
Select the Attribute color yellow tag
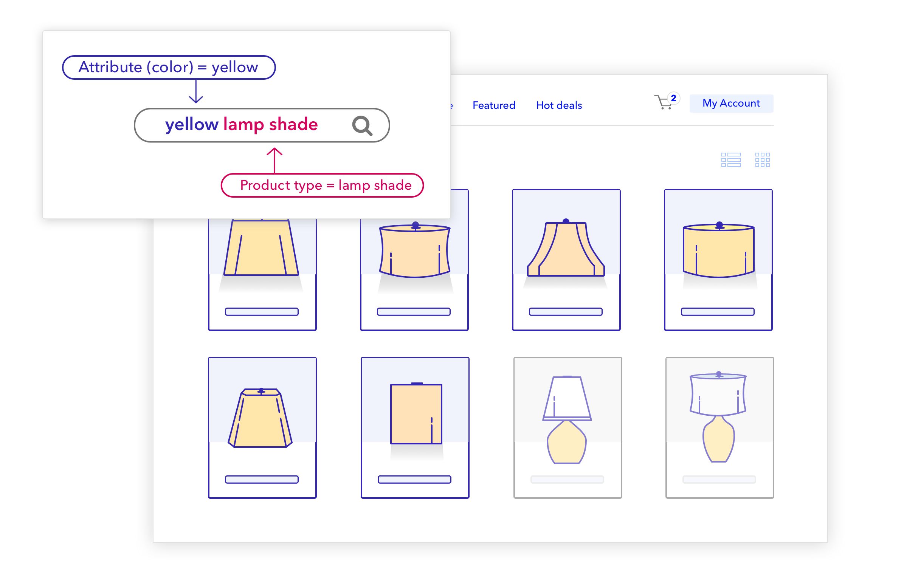pyautogui.click(x=169, y=68)
